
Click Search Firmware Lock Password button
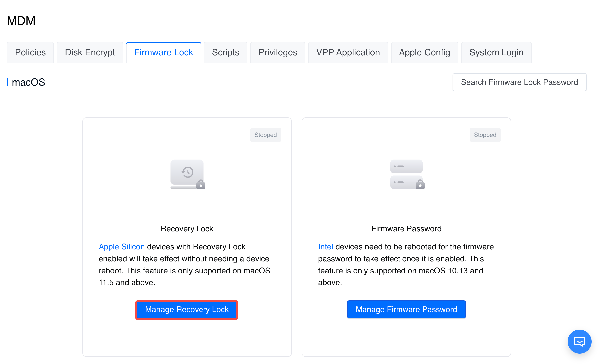click(x=519, y=82)
